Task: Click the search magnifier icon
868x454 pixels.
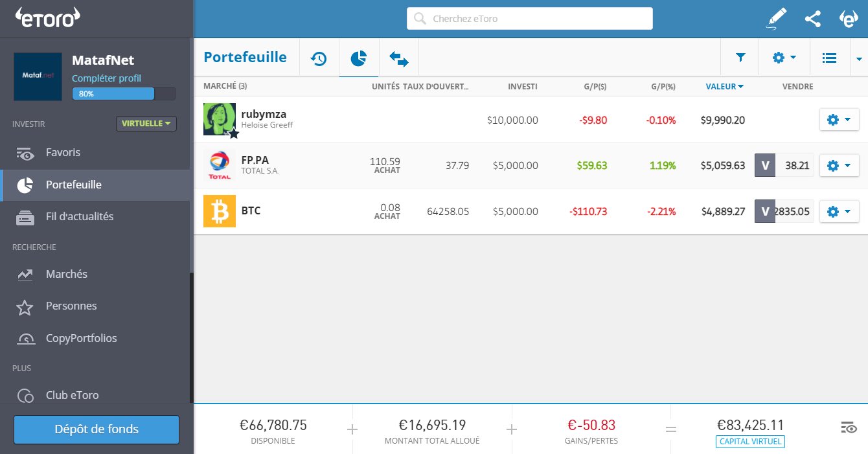Action: point(420,19)
